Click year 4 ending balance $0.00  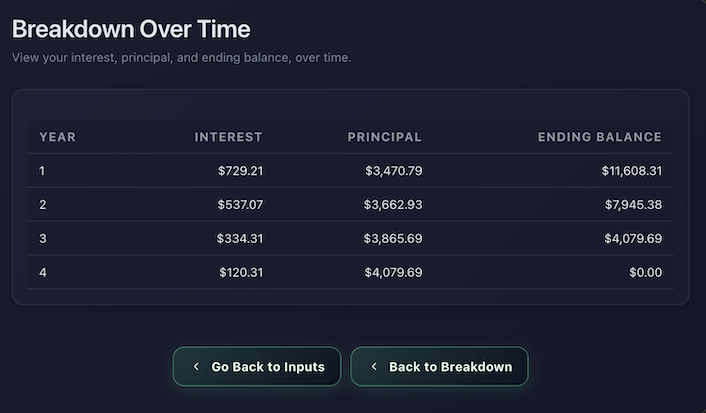point(645,272)
